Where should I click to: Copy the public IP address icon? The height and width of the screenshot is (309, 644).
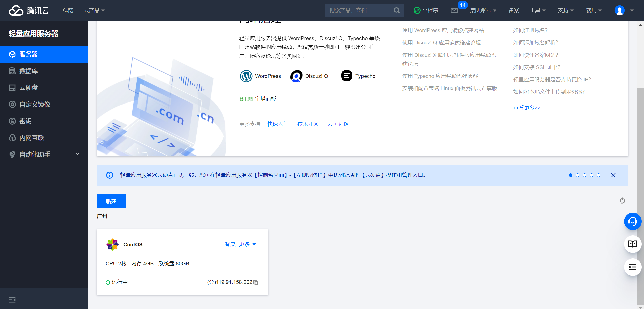point(256,282)
